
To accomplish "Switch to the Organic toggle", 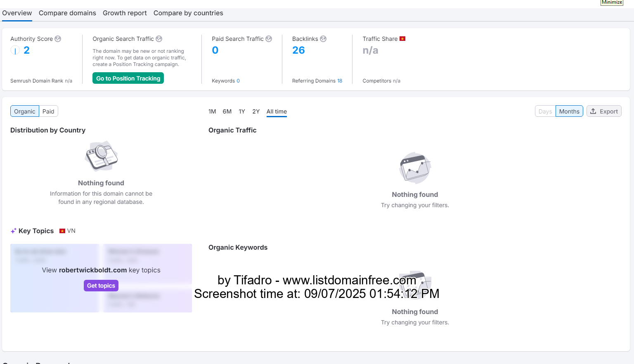I will point(25,111).
